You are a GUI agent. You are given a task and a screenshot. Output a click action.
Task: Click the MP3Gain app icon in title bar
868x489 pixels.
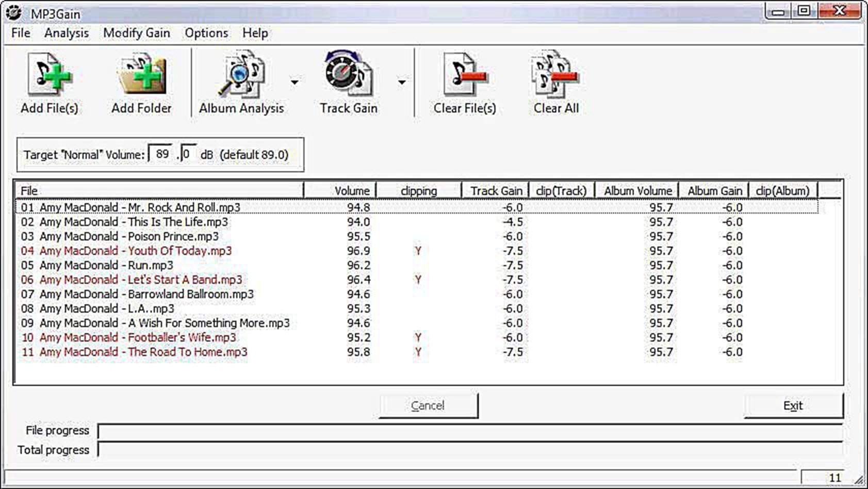(x=14, y=13)
